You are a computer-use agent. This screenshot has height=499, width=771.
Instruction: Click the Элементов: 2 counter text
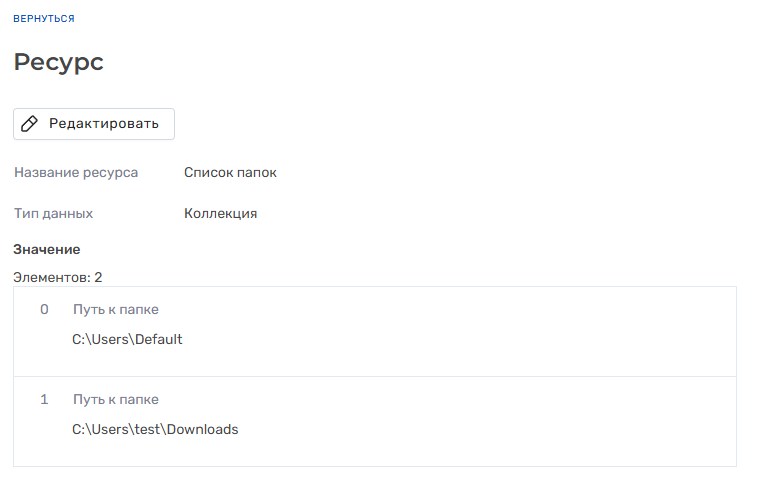[58, 277]
